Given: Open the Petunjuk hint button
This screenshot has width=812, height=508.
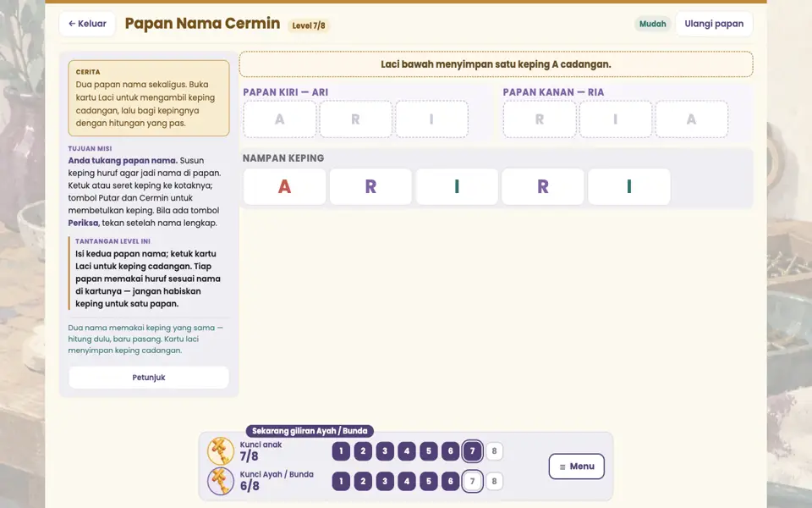Looking at the screenshot, I should coord(149,378).
